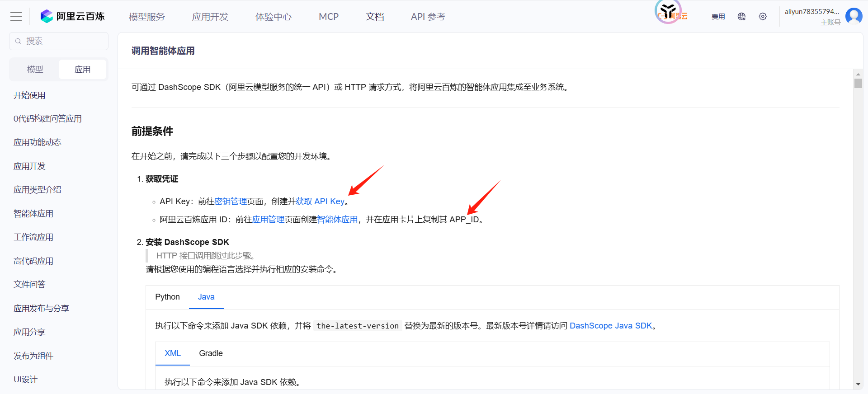Switch to the 应用 sidebar tab

click(x=82, y=70)
